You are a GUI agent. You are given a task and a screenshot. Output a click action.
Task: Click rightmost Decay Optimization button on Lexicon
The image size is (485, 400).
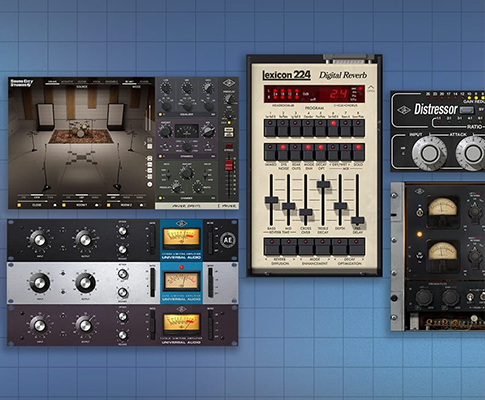357,246
